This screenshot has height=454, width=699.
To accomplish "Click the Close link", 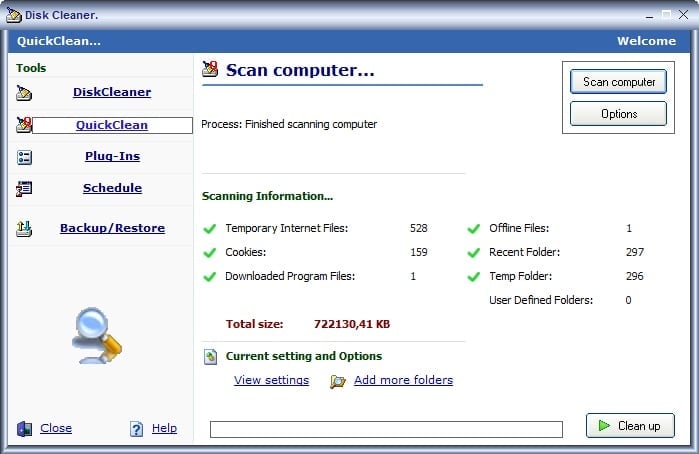I will tap(56, 428).
